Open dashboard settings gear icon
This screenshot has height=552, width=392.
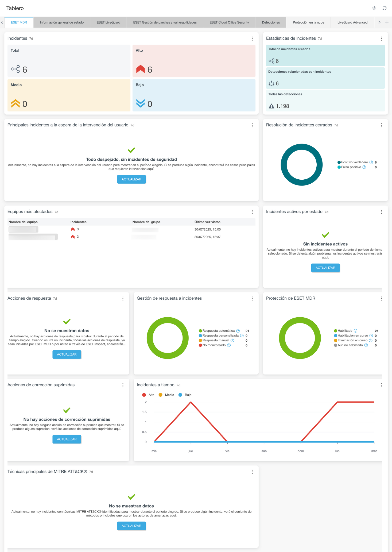[x=374, y=8]
